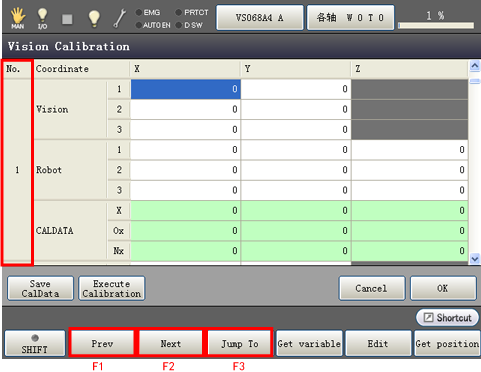Image resolution: width=481 pixels, height=372 pixels.
Task: Click the EMG indicator
Action: (x=148, y=12)
